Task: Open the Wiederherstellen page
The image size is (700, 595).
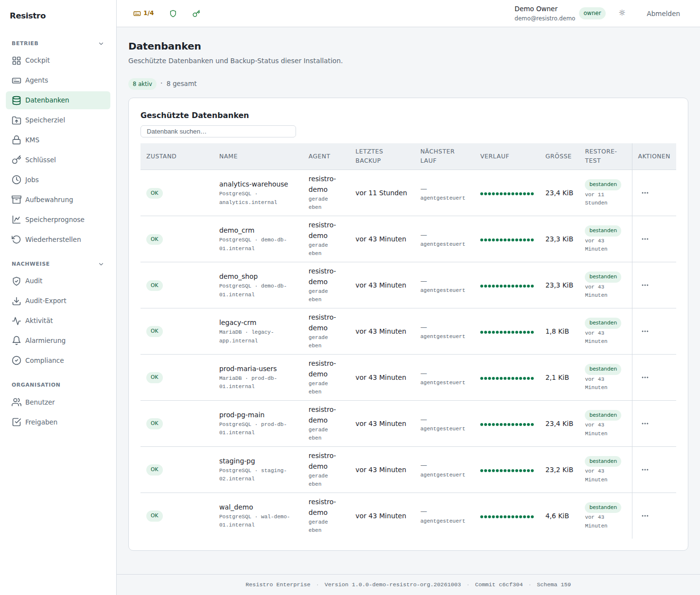Action: 58,240
